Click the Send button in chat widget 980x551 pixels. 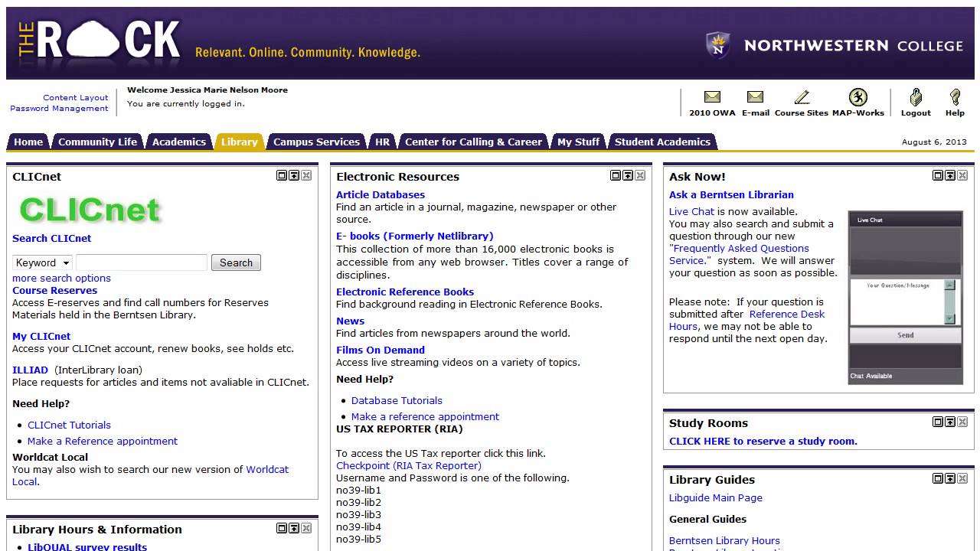905,335
